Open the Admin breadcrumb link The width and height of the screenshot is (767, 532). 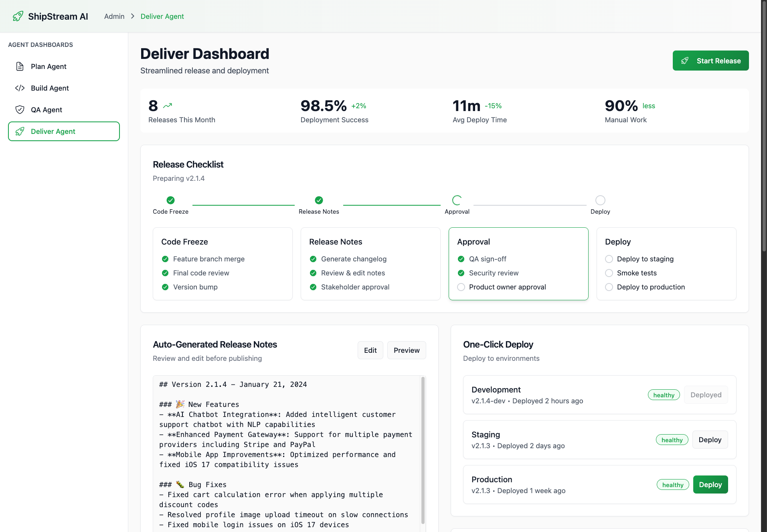click(114, 16)
